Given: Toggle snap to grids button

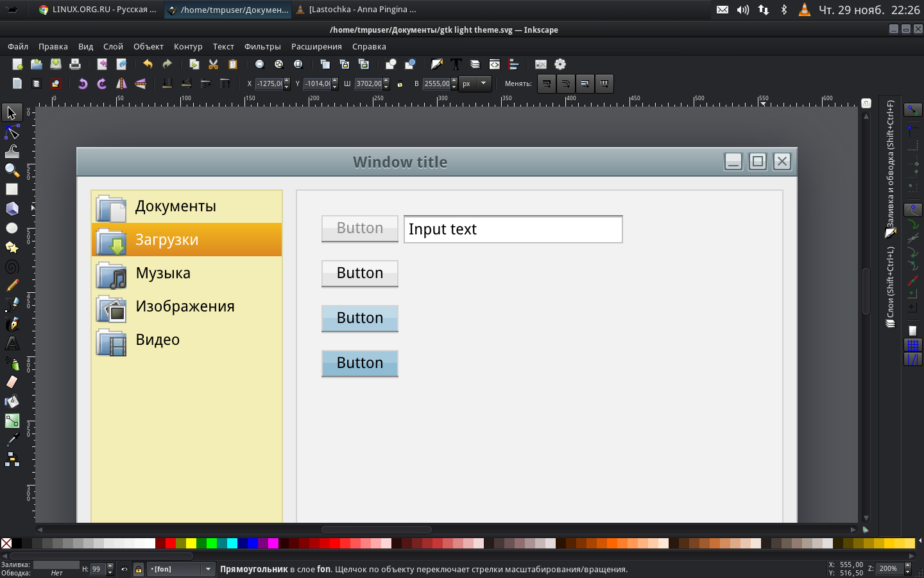Looking at the screenshot, I should click(912, 346).
